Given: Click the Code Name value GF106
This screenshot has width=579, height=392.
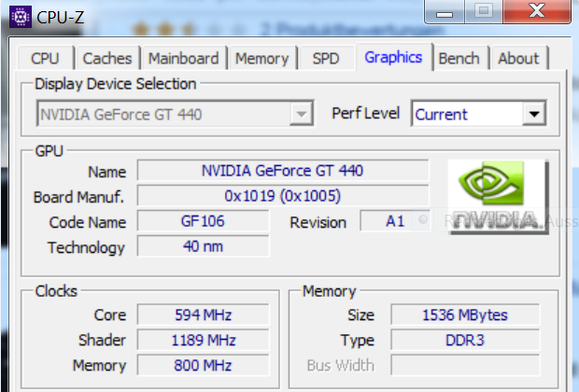Looking at the screenshot, I should (x=203, y=221).
